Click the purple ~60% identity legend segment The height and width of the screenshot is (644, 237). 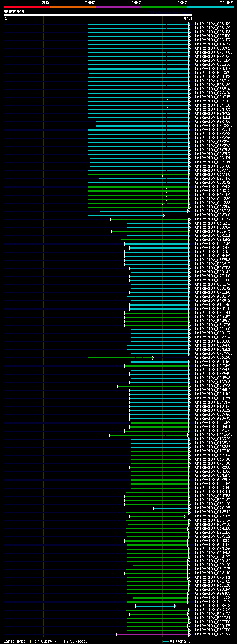[118, 7]
